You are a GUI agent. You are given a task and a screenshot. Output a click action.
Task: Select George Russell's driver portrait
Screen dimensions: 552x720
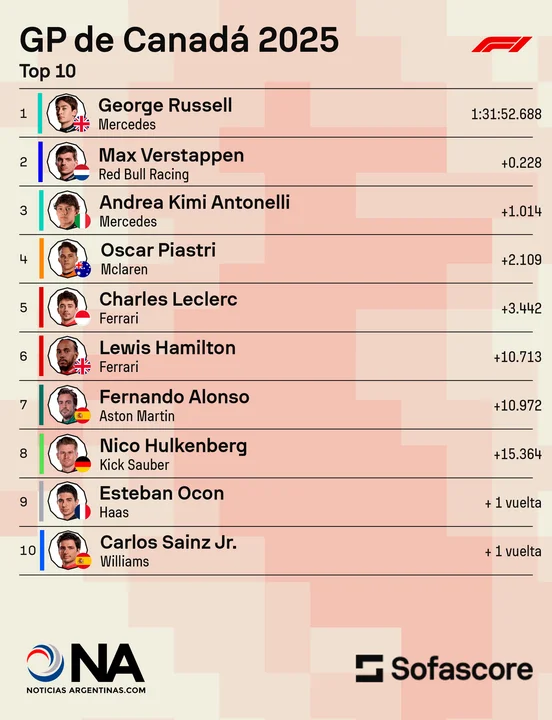pos(66,113)
